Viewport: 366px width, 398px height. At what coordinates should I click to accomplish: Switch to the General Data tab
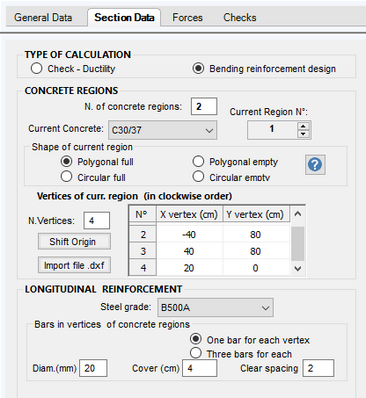point(43,17)
